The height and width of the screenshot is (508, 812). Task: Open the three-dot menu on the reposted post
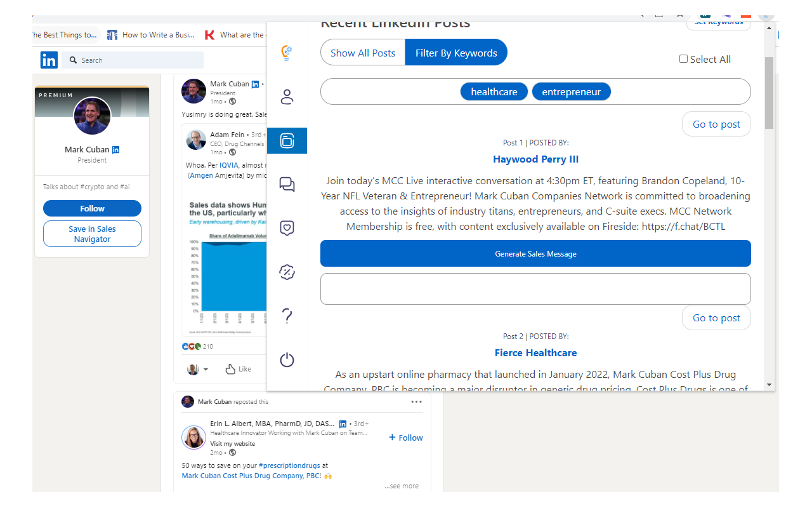tap(416, 401)
